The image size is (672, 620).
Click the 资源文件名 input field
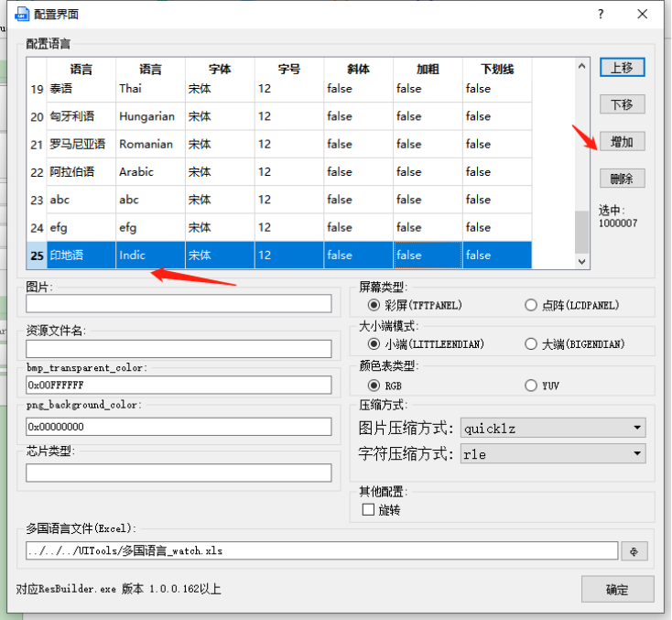(x=179, y=349)
